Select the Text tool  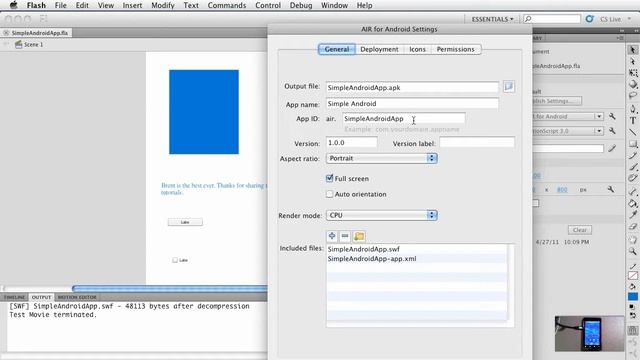point(633,120)
